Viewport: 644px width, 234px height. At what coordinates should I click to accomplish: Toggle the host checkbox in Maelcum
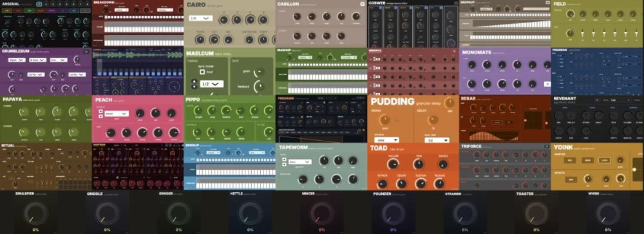point(202,72)
